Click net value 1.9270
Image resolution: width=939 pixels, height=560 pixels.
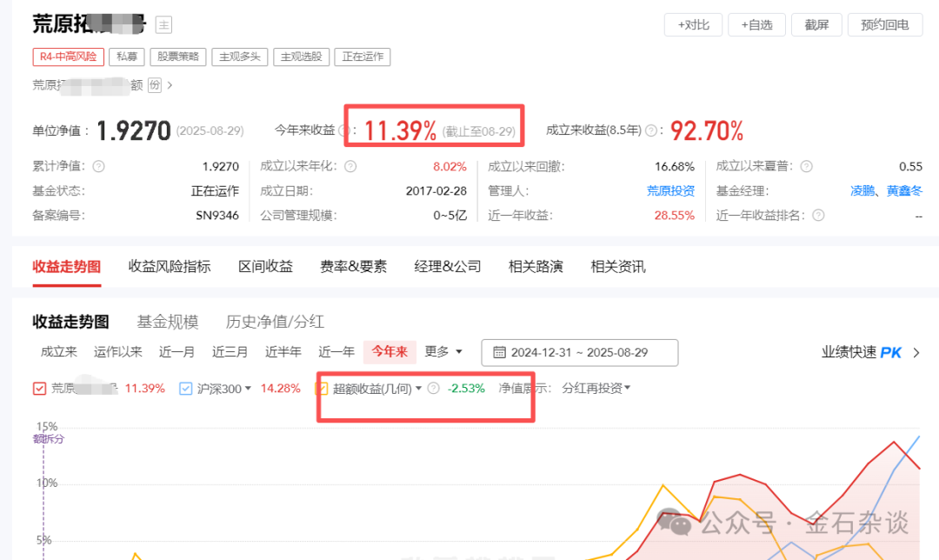tap(134, 130)
